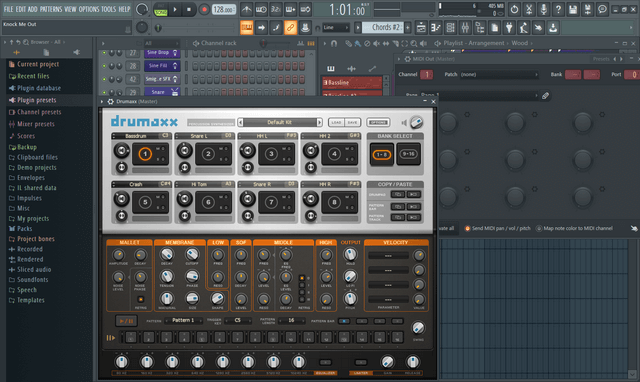Toggle the metronome icon
This screenshot has height=382, width=640.
(x=247, y=9)
